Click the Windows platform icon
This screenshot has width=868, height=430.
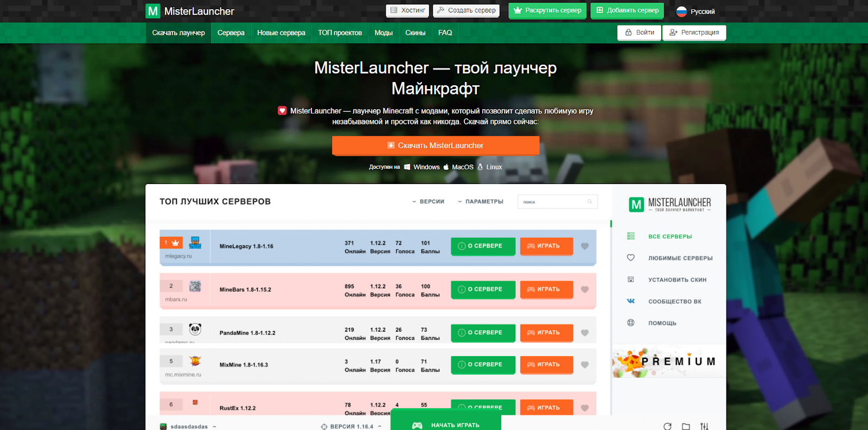(407, 167)
